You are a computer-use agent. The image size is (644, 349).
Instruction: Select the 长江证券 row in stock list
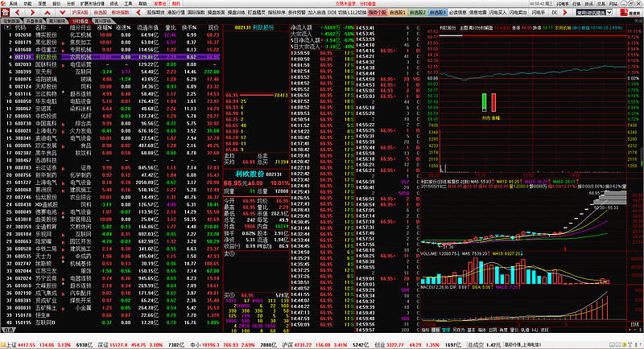[x=111, y=168]
